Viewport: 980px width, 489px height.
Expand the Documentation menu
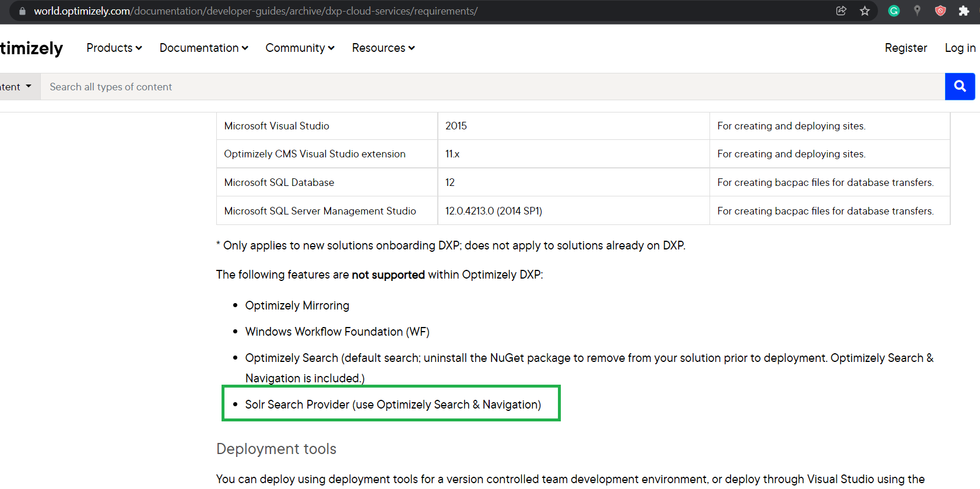tap(204, 48)
